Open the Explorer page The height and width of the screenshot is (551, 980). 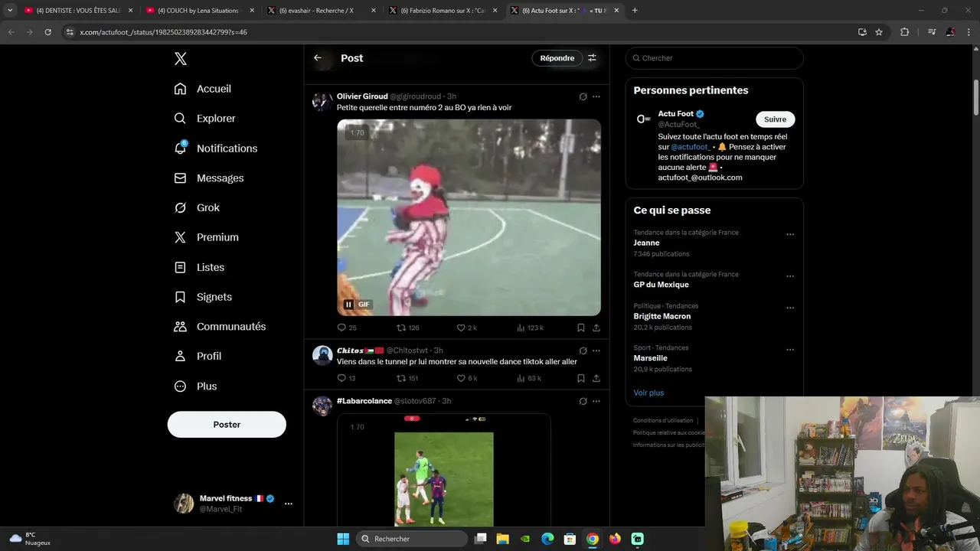205,119
